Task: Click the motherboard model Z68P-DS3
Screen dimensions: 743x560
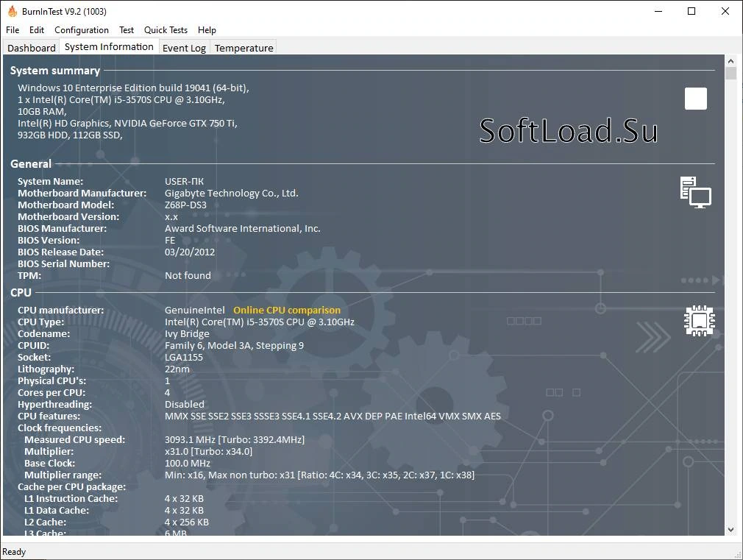Action: coord(185,205)
